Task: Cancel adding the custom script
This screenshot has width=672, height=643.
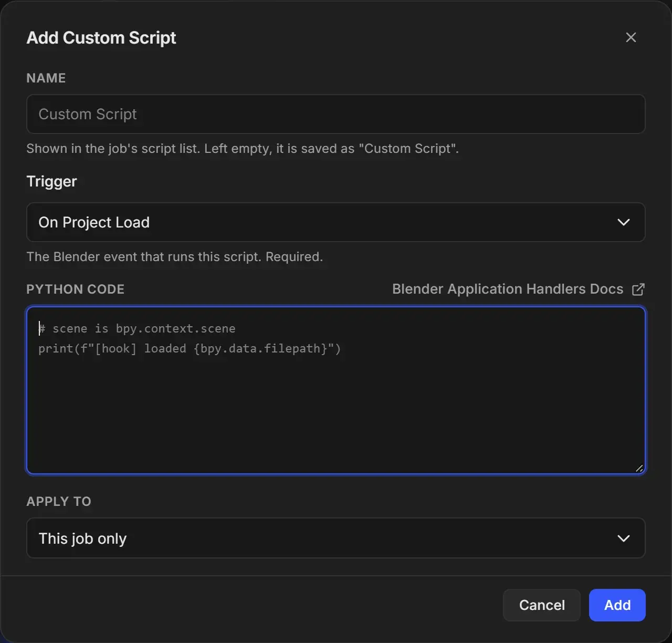Action: click(x=542, y=605)
